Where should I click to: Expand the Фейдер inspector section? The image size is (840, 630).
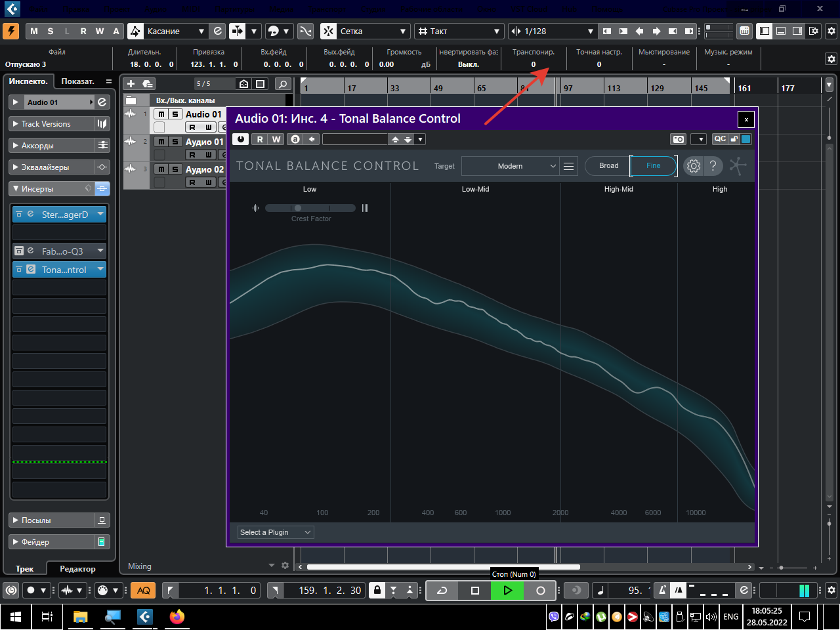point(52,541)
